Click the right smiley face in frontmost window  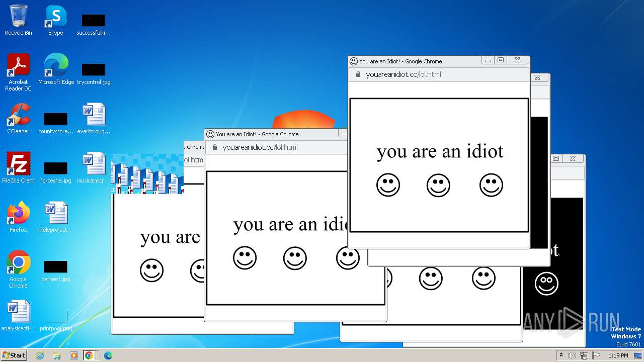[491, 185]
